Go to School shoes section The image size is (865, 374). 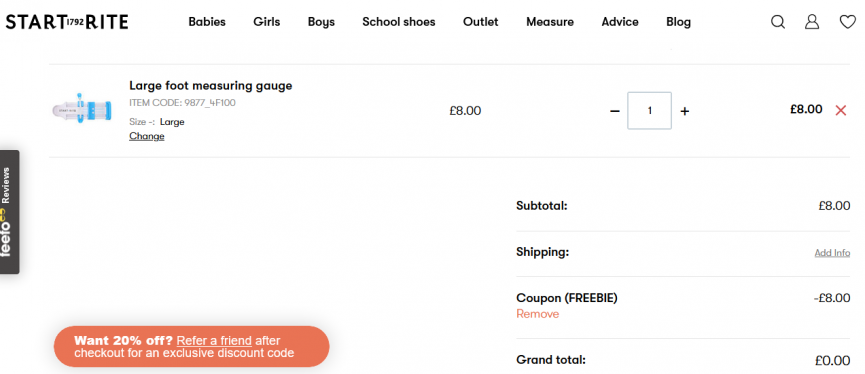pos(398,22)
